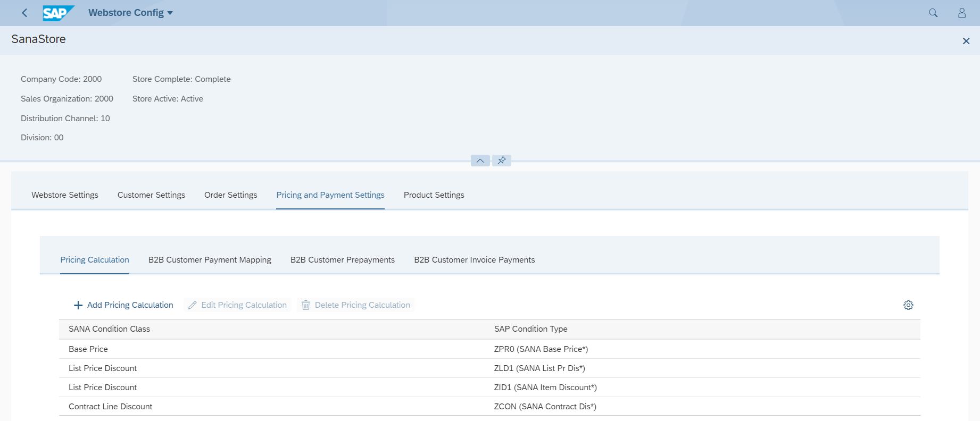Click the SanaStore page title

tap(39, 39)
